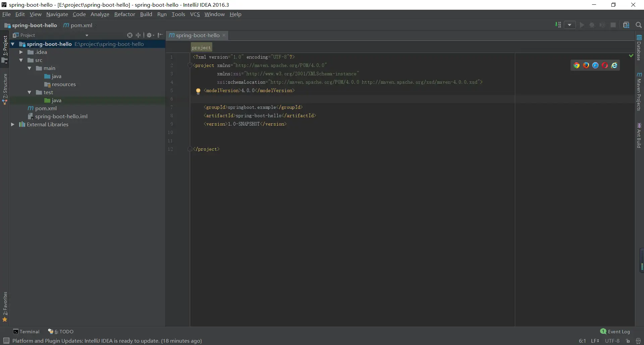Click the Search Everywhere magnifier icon
The width and height of the screenshot is (644, 345).
click(639, 25)
